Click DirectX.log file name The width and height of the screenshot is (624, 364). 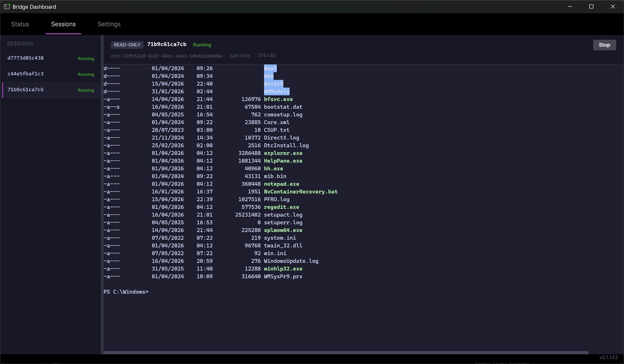(282, 138)
